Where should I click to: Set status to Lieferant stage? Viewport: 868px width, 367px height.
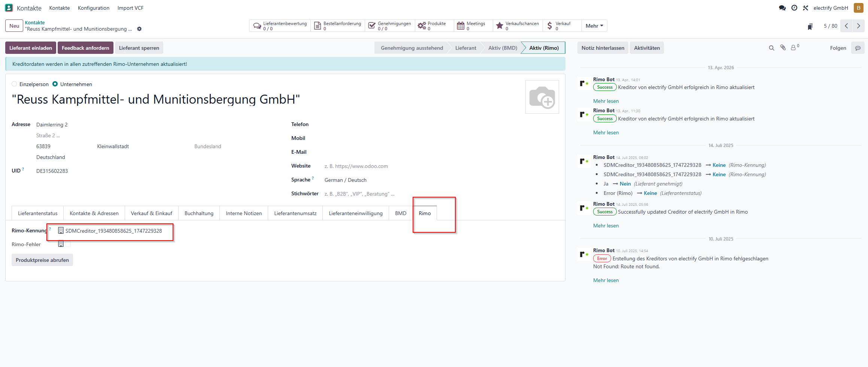tap(466, 48)
